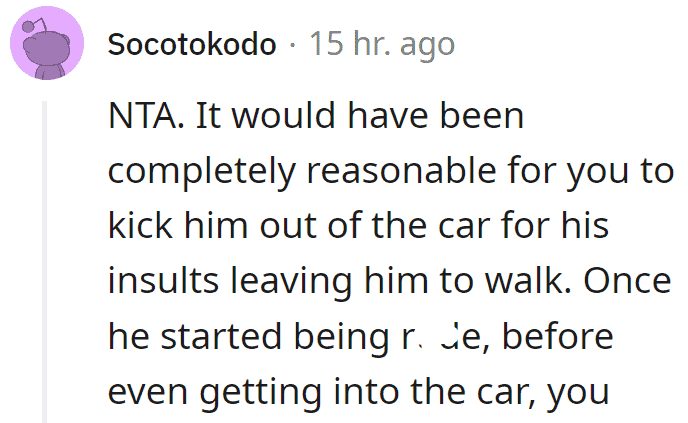Visit the Socotokodo user profile link
The width and height of the screenshot is (688, 423).
(x=192, y=44)
